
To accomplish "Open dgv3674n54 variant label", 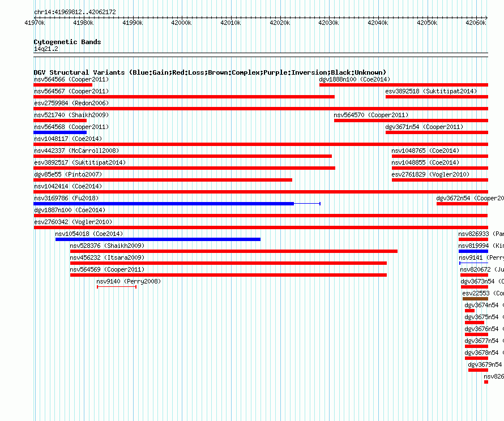I will click(484, 305).
